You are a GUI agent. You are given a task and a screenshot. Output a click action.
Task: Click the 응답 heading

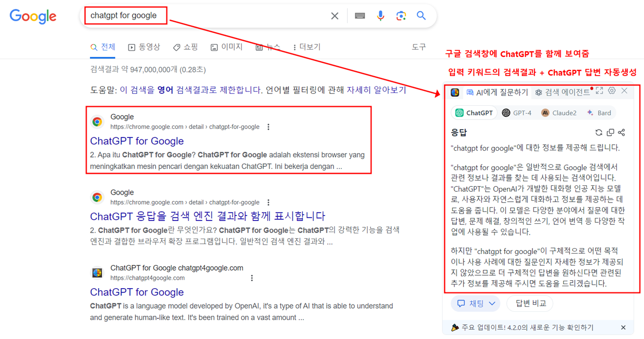coord(459,132)
